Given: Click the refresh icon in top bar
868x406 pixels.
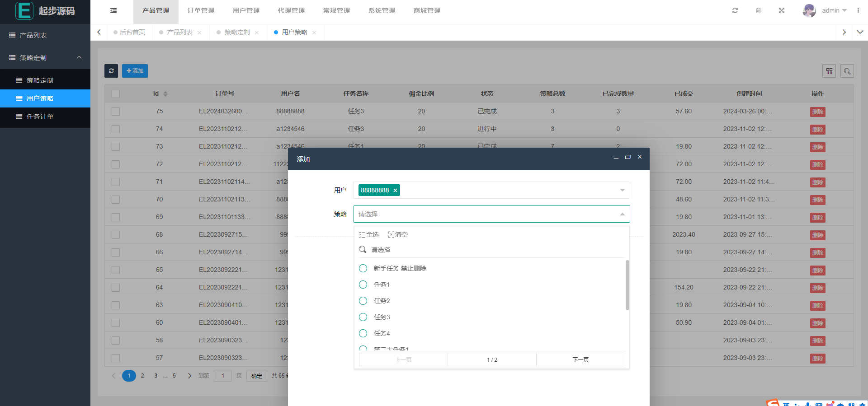Looking at the screenshot, I should point(735,10).
